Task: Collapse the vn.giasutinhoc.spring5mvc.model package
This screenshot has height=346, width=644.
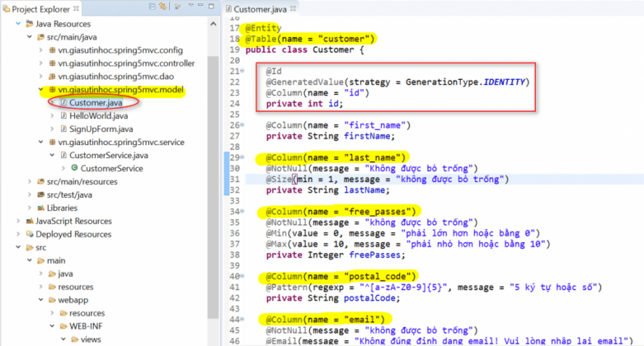Action: [x=40, y=90]
